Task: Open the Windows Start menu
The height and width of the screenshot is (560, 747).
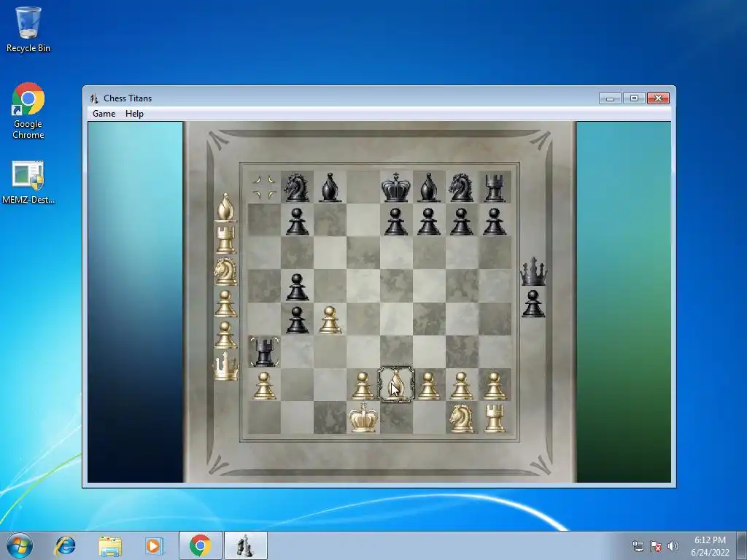Action: click(x=20, y=545)
